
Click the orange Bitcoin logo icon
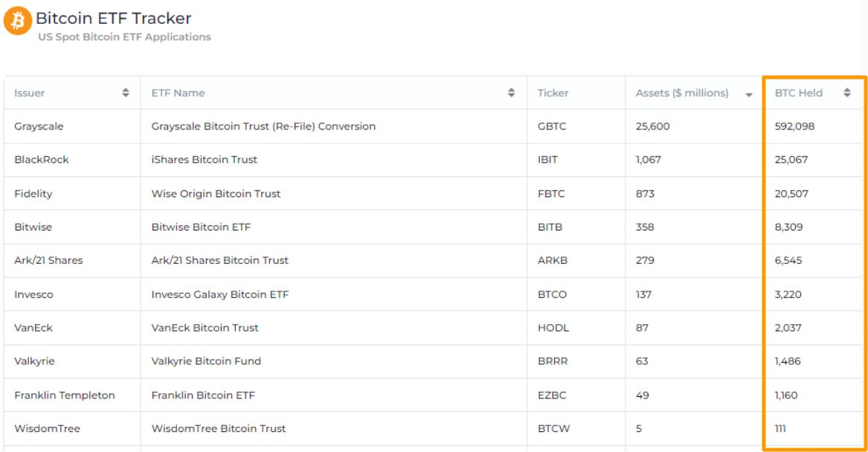pyautogui.click(x=17, y=21)
